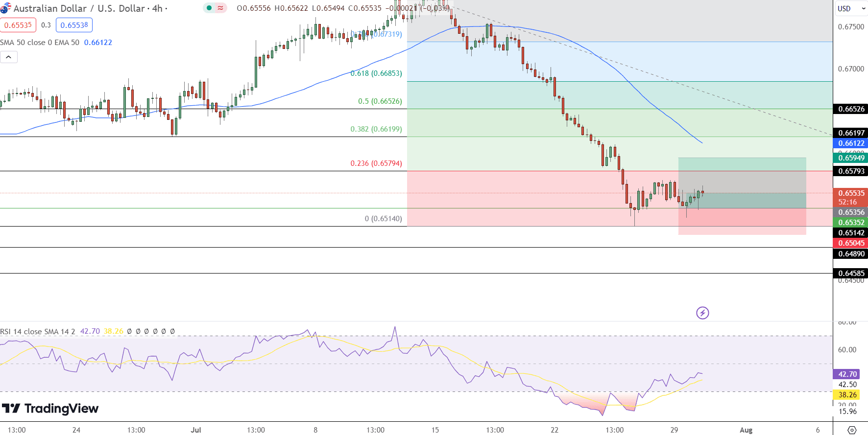Click the 0.236 (0.65794) Fibonacci label
The height and width of the screenshot is (435, 868).
tap(376, 163)
